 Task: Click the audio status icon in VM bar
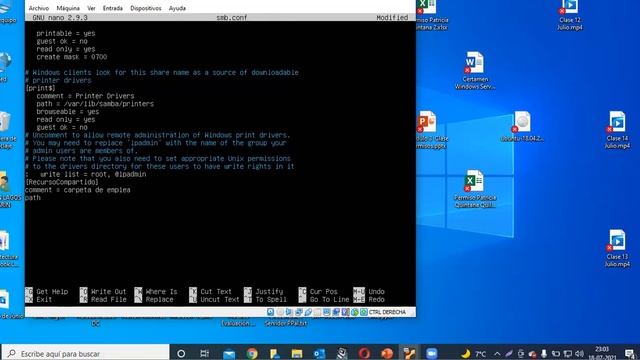(x=289, y=312)
